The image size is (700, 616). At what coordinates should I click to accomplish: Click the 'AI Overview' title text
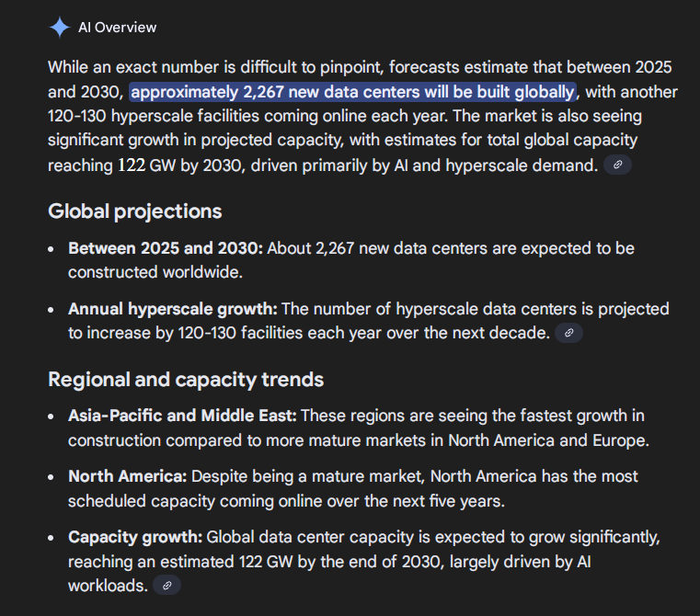click(118, 28)
